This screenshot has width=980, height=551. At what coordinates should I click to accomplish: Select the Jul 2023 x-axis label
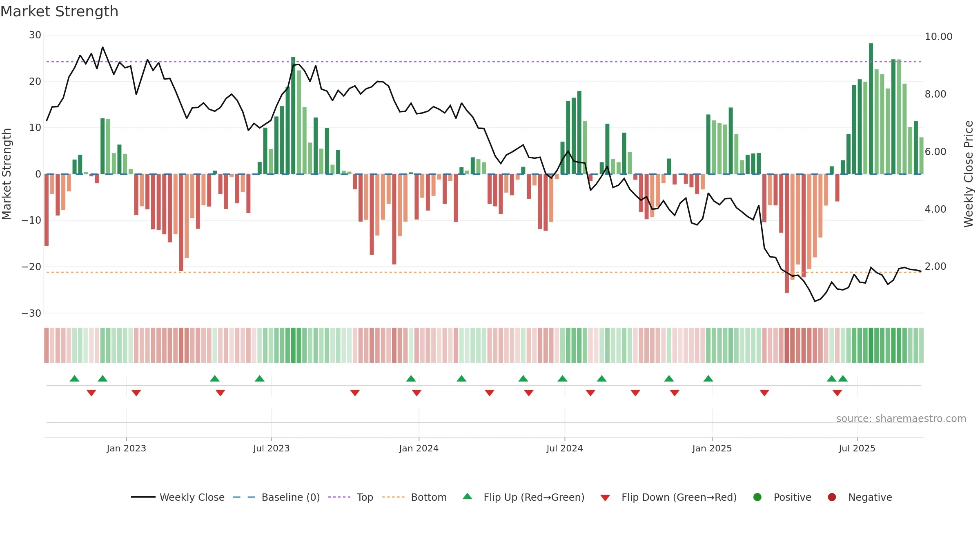click(x=271, y=448)
